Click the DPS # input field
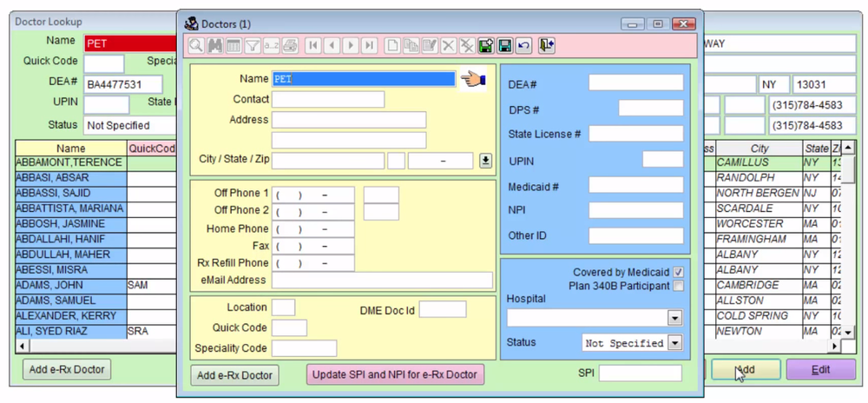The image size is (868, 403). (651, 108)
